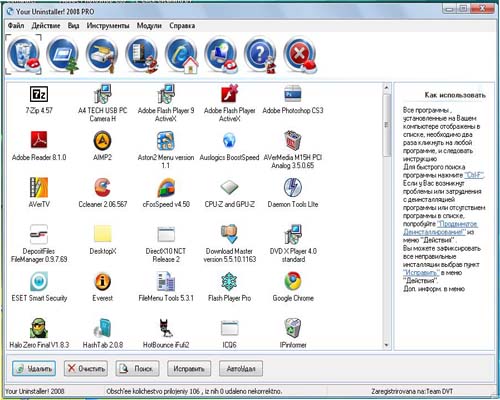Select Adobe Photoshop CS3 program icon
500x400 pixels.
(293, 94)
